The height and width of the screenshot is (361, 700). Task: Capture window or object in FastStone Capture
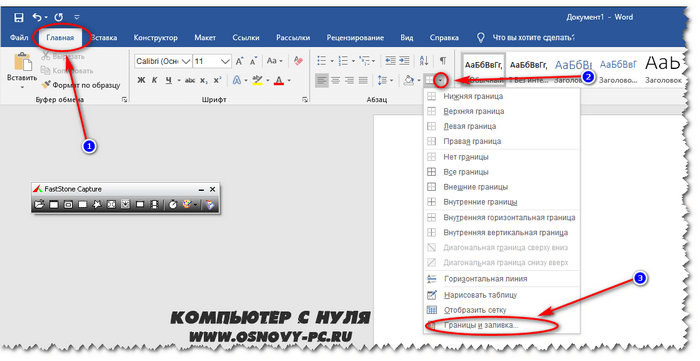68,204
